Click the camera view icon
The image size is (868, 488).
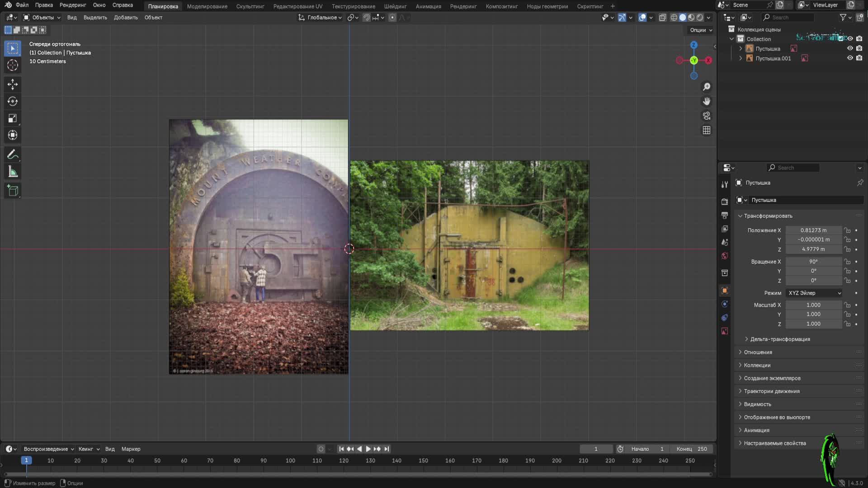(x=707, y=116)
